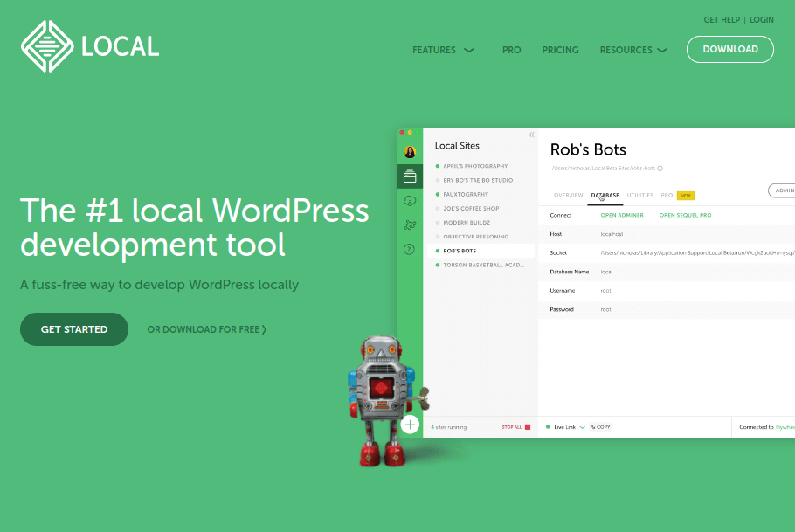Click the database socket path value

pyautogui.click(x=697, y=253)
